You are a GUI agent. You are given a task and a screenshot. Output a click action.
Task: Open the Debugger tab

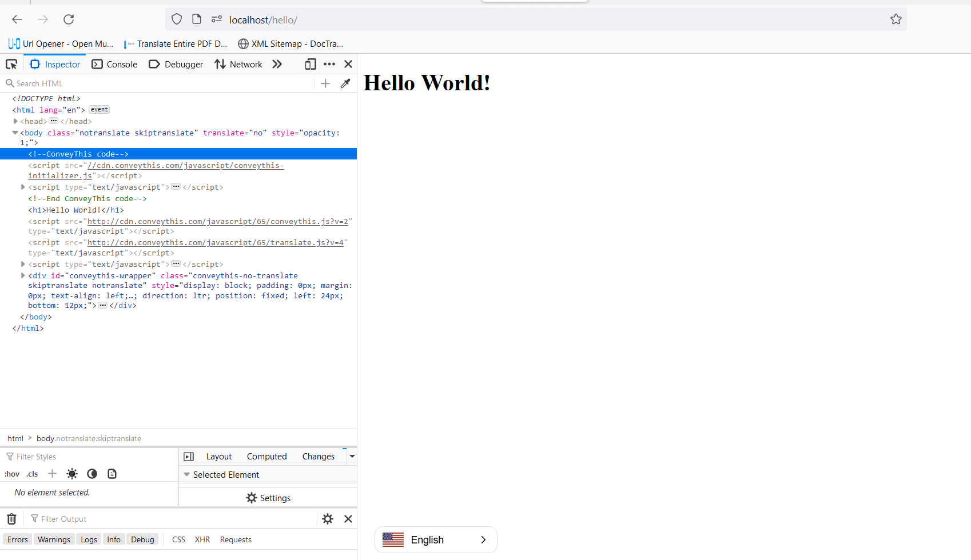point(176,64)
